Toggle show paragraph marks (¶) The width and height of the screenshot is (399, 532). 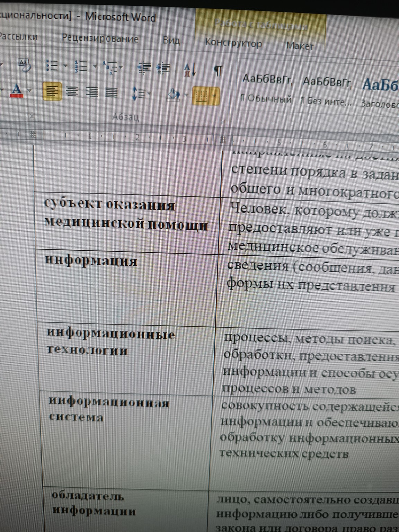click(218, 70)
